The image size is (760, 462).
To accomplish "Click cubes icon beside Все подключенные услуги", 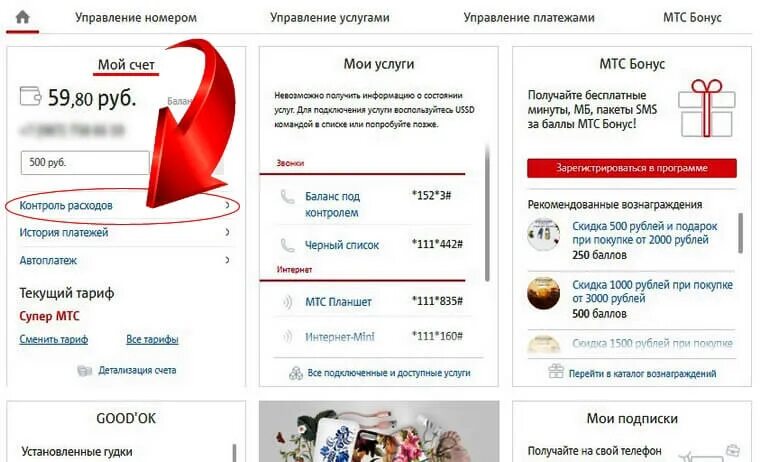I will tap(296, 373).
